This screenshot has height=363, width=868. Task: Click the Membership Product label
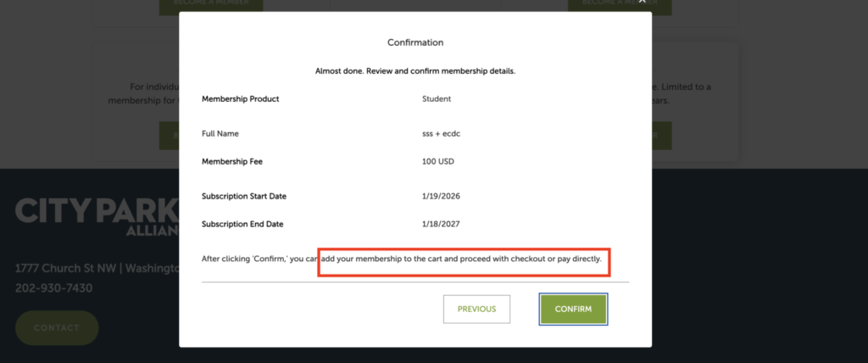click(240, 99)
